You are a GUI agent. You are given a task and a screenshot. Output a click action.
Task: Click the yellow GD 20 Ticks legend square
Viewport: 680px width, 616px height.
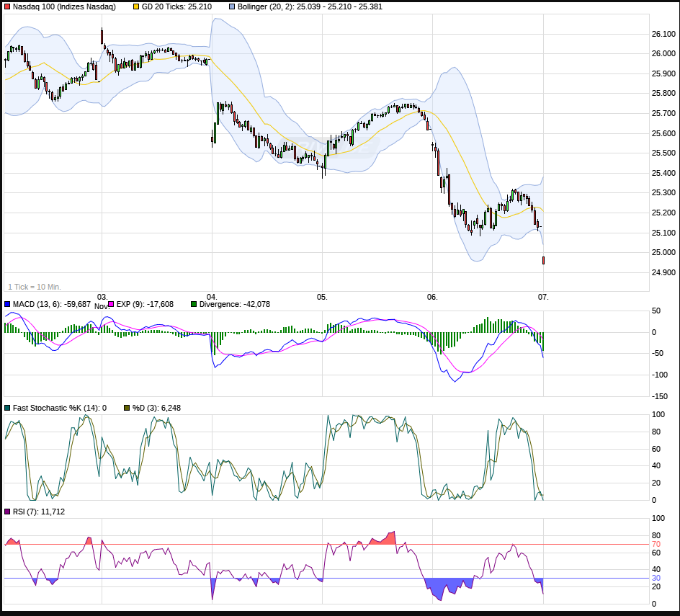coord(136,6)
